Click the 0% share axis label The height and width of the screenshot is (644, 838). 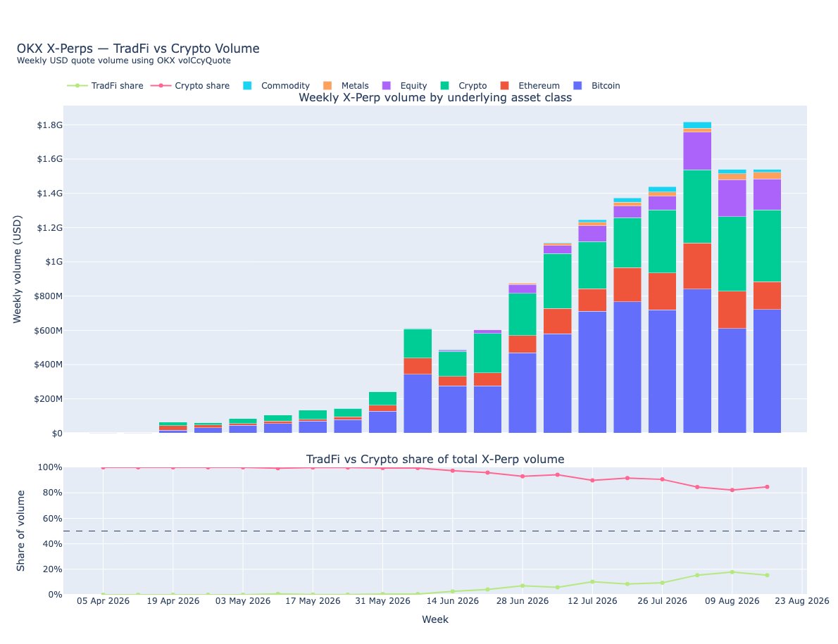[54, 594]
